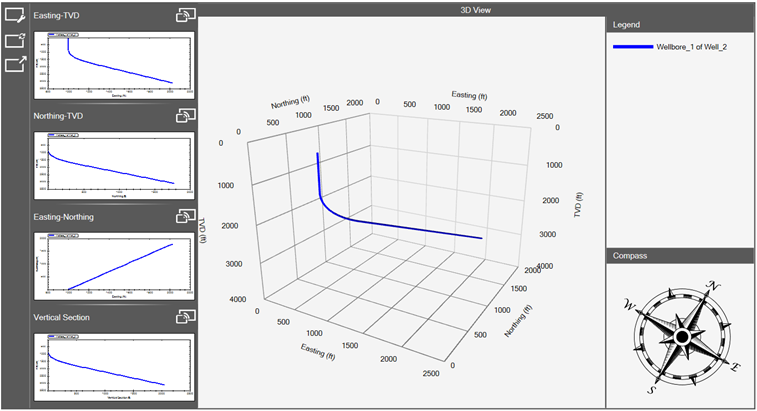757x411 pixels.
Task: Send Northing-TVD plot to main view
Action: 185,116
